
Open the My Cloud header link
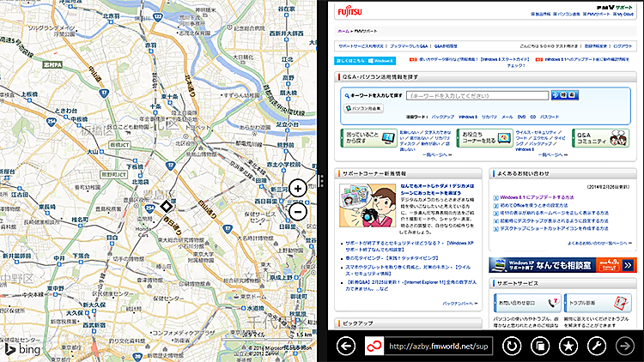coord(623,14)
